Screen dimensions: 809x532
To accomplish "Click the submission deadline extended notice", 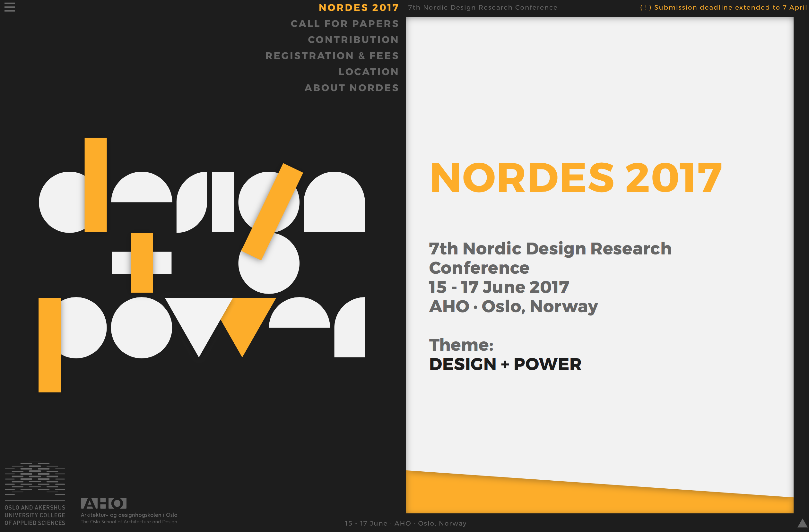I will coord(723,7).
